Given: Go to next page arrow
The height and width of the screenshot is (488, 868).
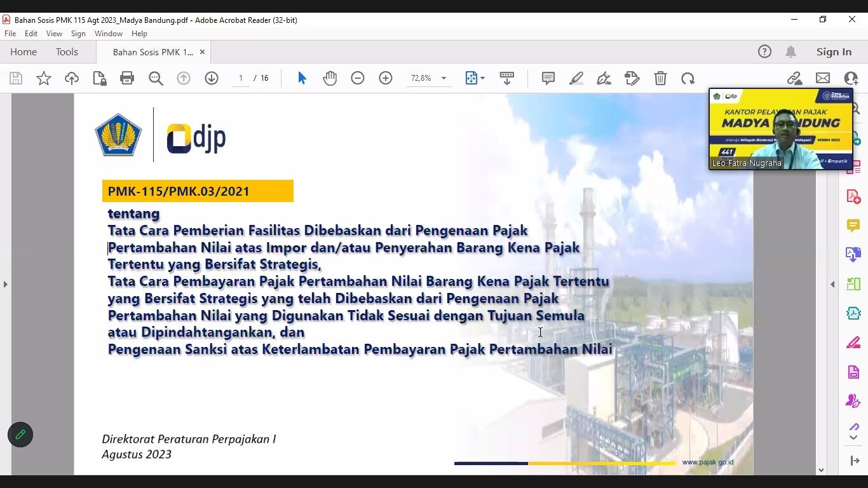Looking at the screenshot, I should pos(212,78).
